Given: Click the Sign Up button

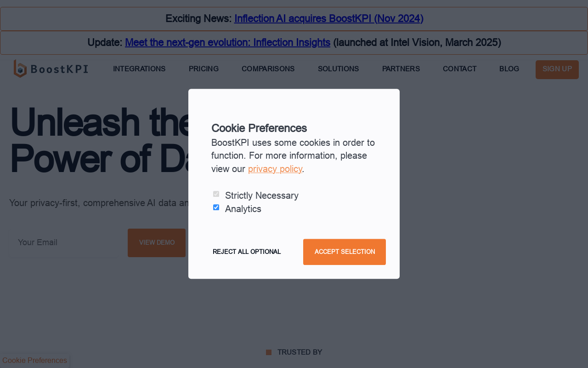Looking at the screenshot, I should (x=557, y=69).
